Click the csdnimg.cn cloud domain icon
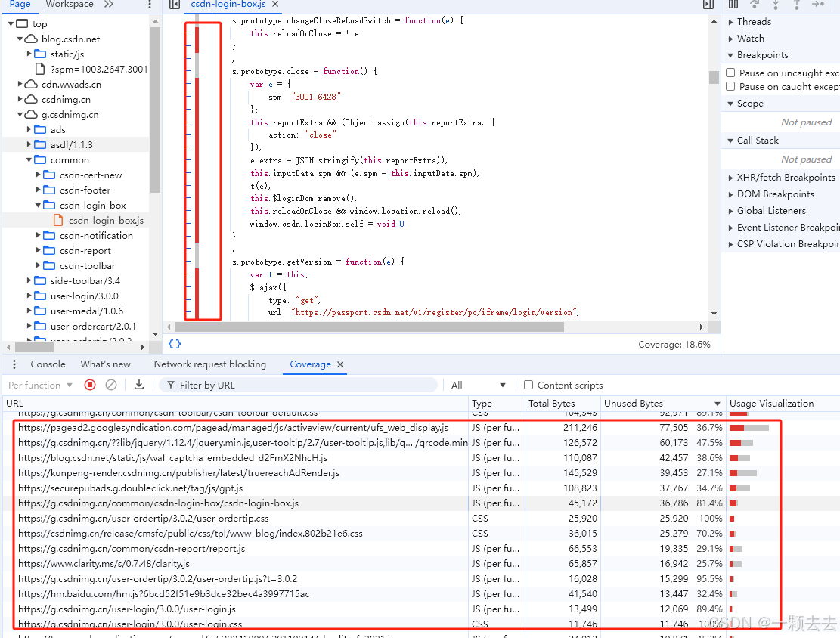The image size is (840, 638). [x=31, y=99]
